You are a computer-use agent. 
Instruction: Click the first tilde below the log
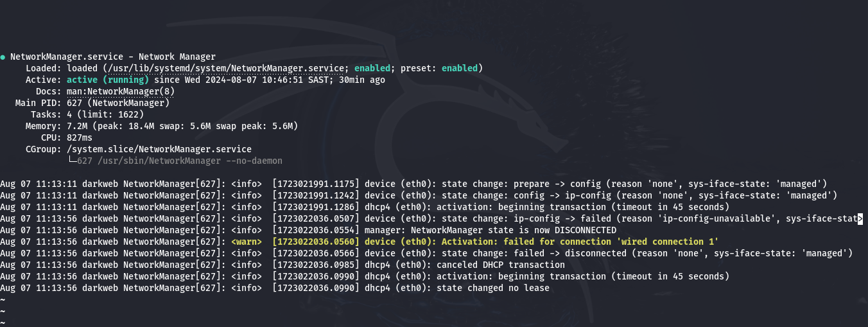(3, 300)
